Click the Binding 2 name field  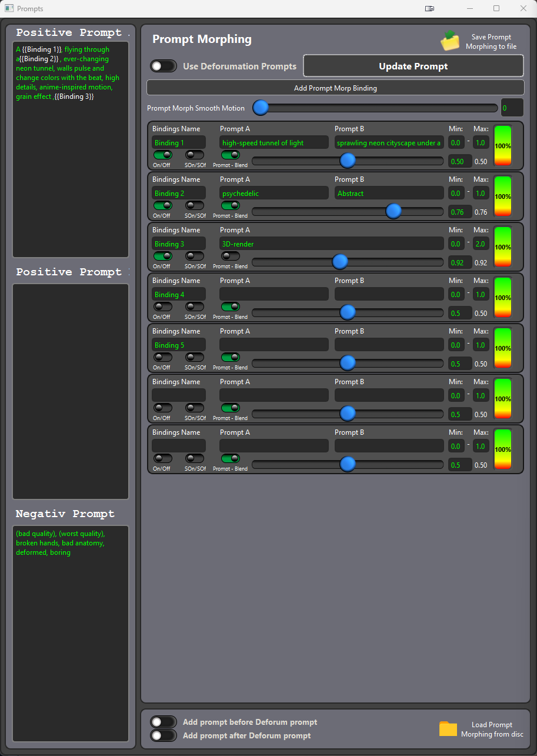click(x=179, y=193)
